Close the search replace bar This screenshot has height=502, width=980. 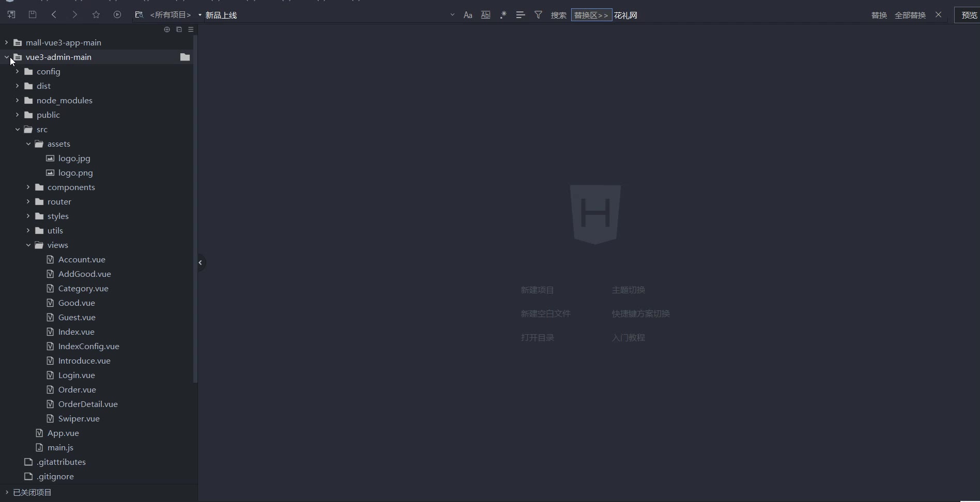tap(939, 15)
